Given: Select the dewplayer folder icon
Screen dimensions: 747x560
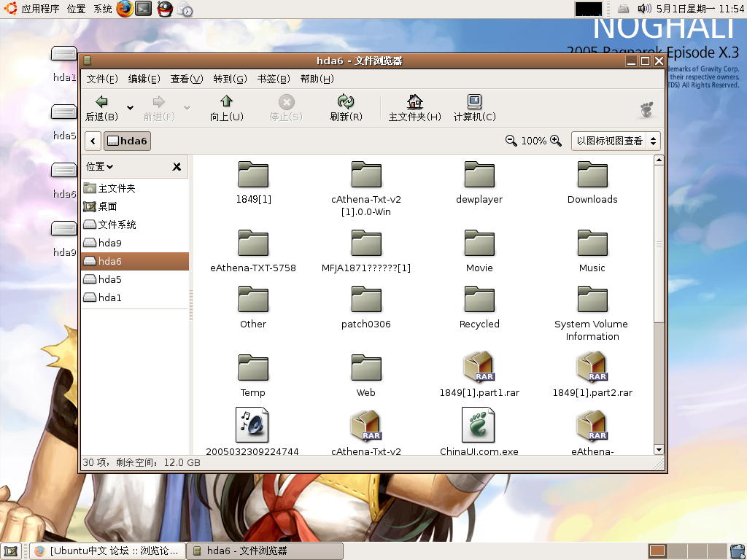Looking at the screenshot, I should (x=479, y=175).
